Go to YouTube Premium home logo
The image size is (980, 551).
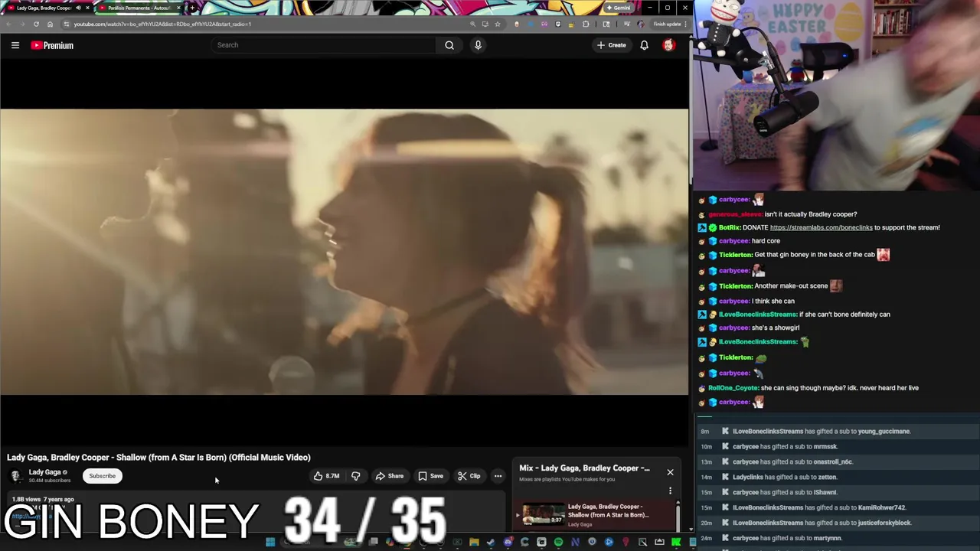pos(52,45)
